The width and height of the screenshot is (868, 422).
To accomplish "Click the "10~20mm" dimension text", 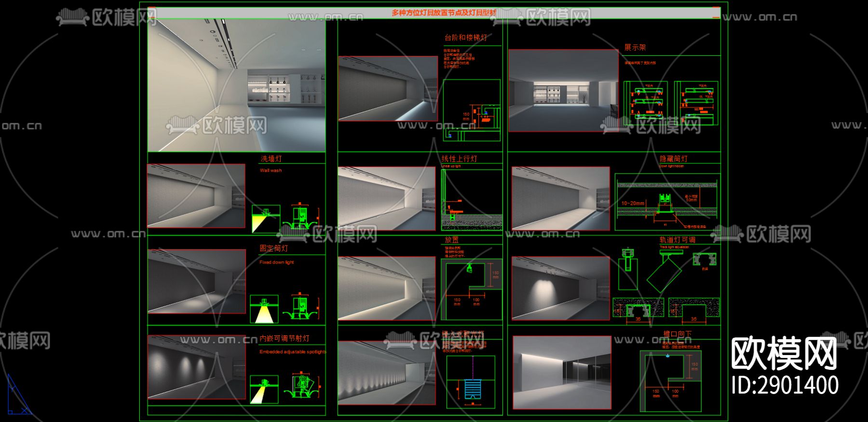I will tap(633, 203).
